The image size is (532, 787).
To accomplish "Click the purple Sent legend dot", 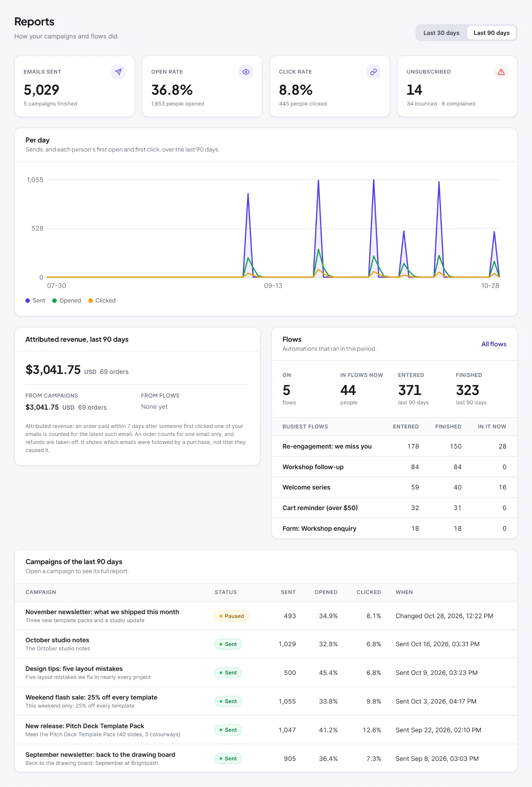I will point(28,301).
